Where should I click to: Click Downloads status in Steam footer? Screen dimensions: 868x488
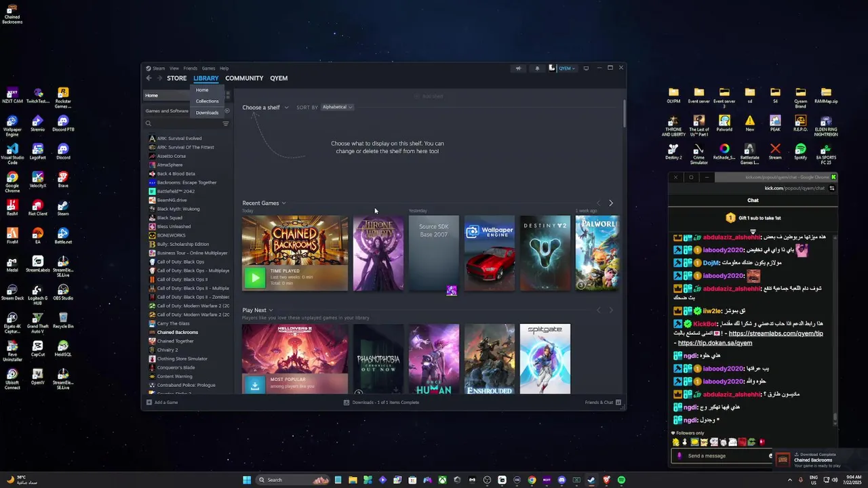pyautogui.click(x=381, y=402)
